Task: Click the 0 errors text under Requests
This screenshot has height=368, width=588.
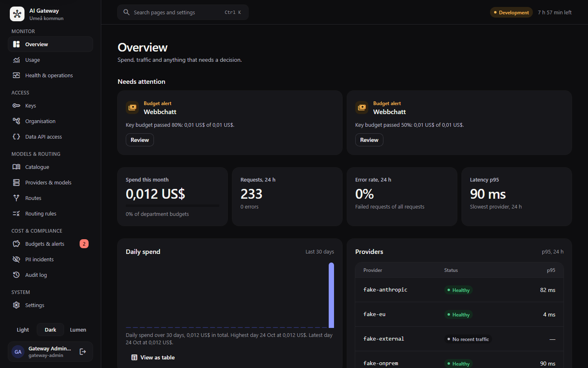Action: click(249, 206)
